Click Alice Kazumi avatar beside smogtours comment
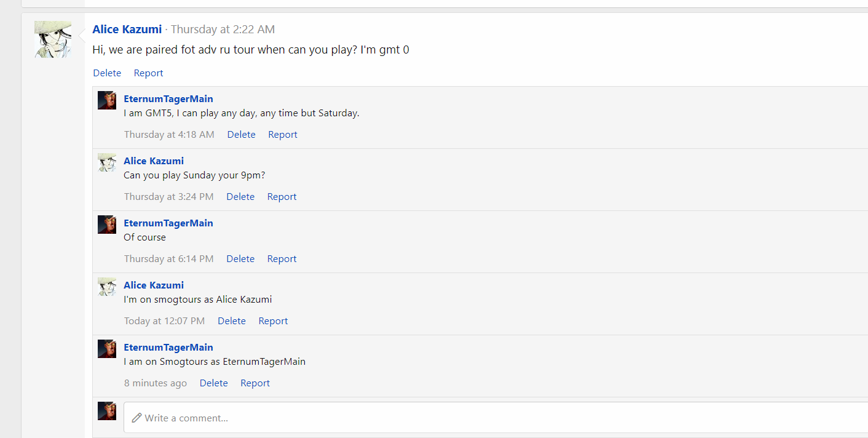The width and height of the screenshot is (868, 438). (x=107, y=287)
